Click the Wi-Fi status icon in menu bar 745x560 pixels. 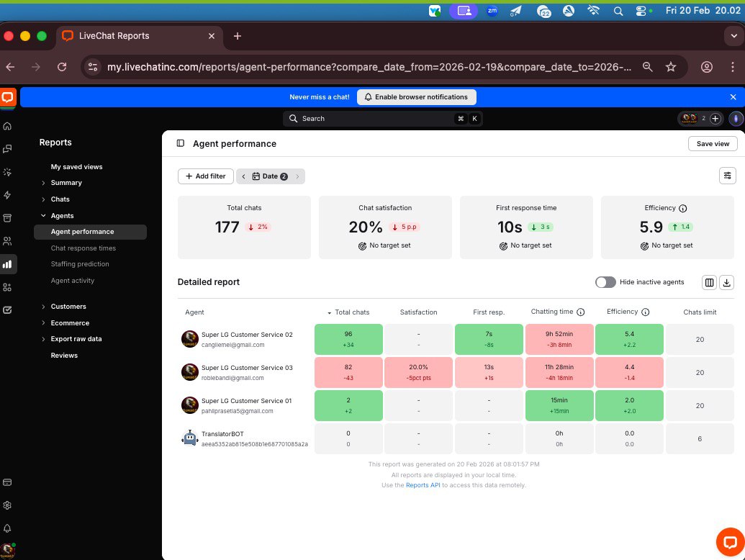[593, 11]
